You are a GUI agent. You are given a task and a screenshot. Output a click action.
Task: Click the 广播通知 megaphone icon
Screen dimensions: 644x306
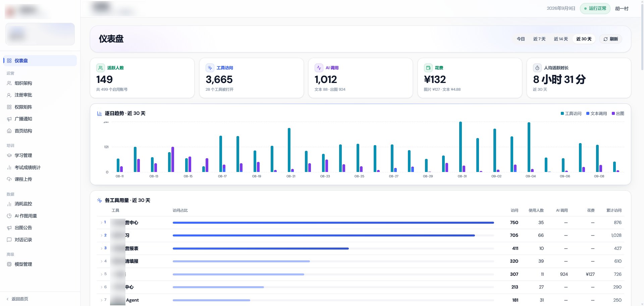pos(9,119)
